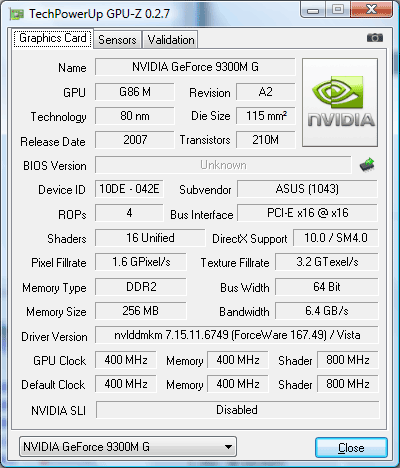Select the Graphics Card tab
Viewport: 400px width, 468px height.
tap(53, 38)
